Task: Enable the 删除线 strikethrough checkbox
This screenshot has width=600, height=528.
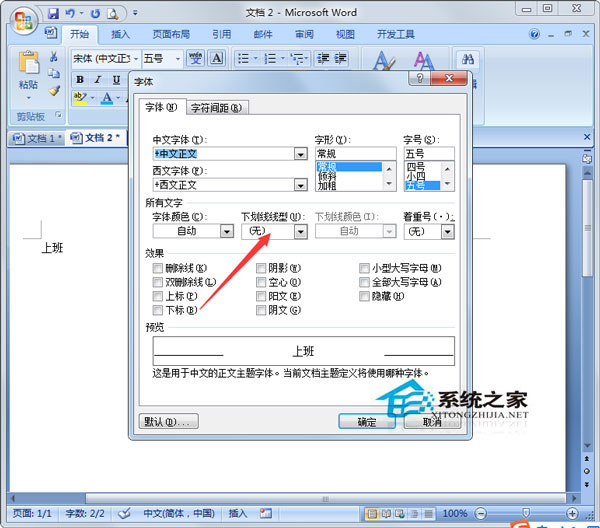Action: (x=157, y=268)
